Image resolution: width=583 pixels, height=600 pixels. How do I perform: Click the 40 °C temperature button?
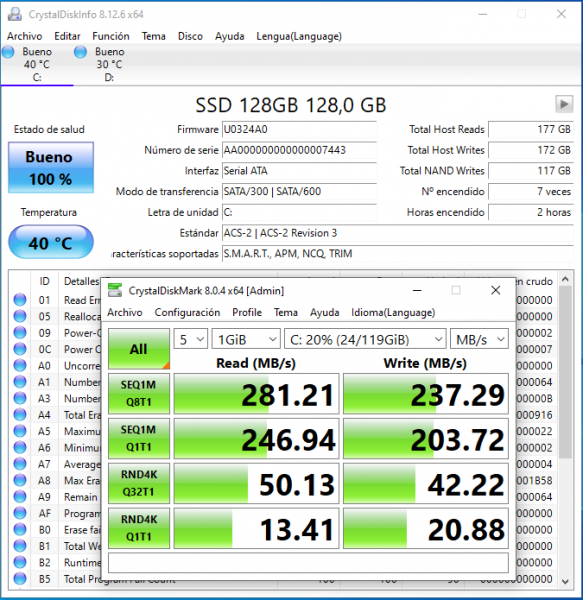(51, 242)
